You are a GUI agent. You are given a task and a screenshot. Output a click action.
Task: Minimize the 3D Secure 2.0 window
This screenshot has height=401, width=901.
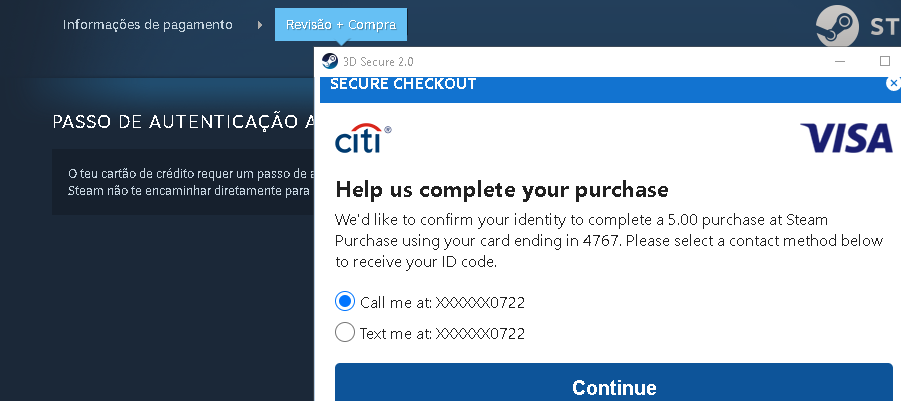(841, 61)
